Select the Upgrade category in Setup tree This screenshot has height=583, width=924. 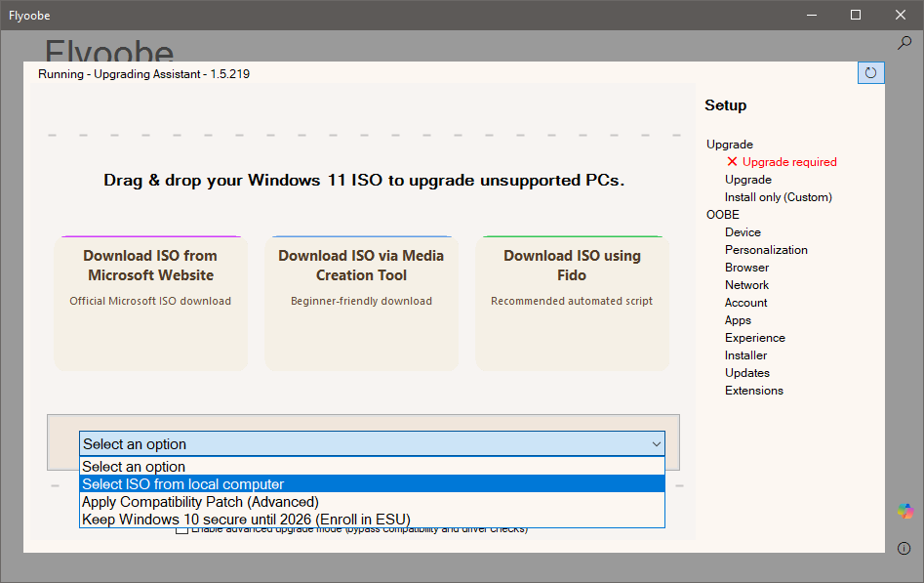tap(730, 144)
